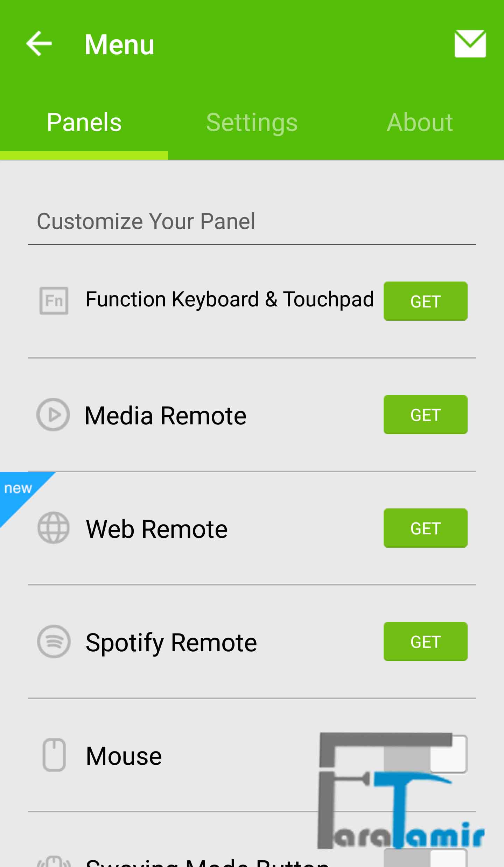Image resolution: width=504 pixels, height=867 pixels.
Task: Tap the Media Remote play icon
Action: click(x=53, y=415)
